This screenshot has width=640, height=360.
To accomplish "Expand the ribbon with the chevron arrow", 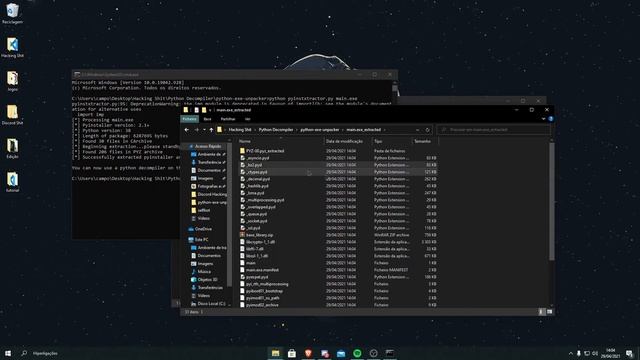I will click(543, 119).
